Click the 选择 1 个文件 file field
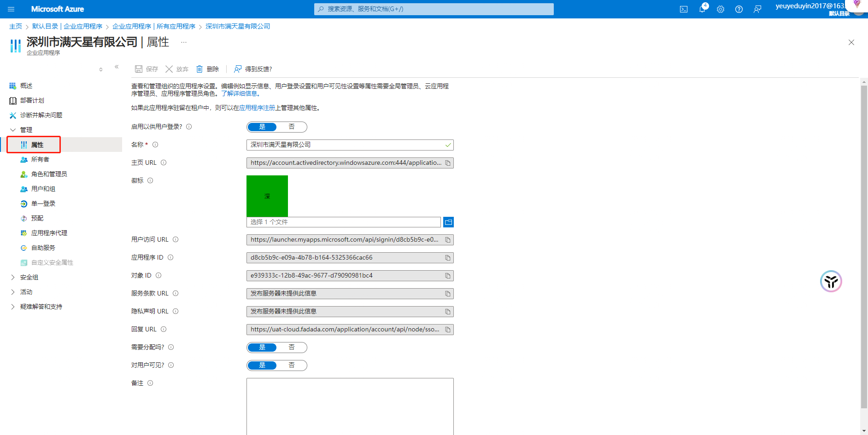Screen dimensions: 868x435 (x=344, y=222)
